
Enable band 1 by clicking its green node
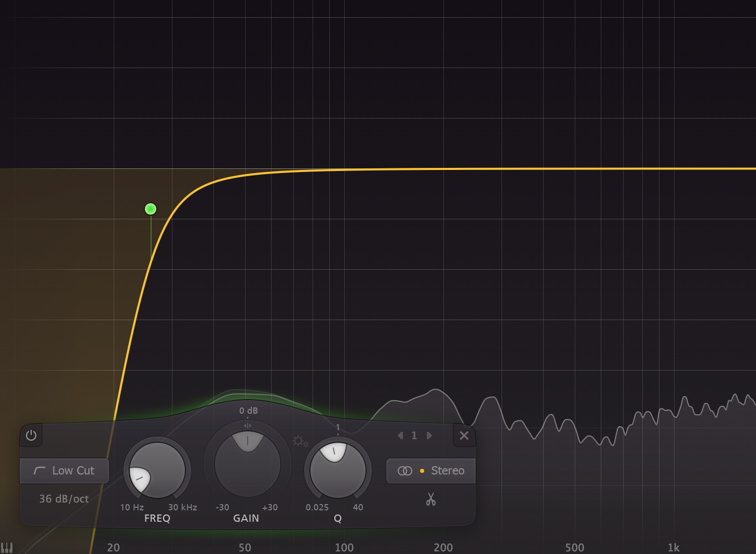pyautogui.click(x=150, y=208)
